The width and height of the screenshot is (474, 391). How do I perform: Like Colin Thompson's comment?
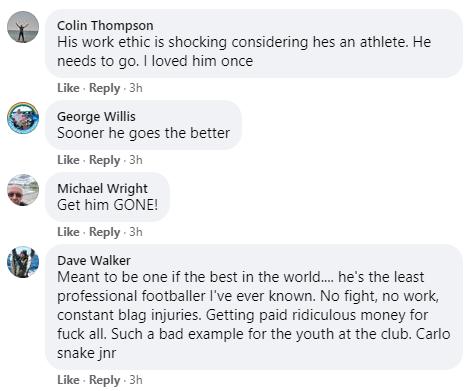[x=68, y=88]
